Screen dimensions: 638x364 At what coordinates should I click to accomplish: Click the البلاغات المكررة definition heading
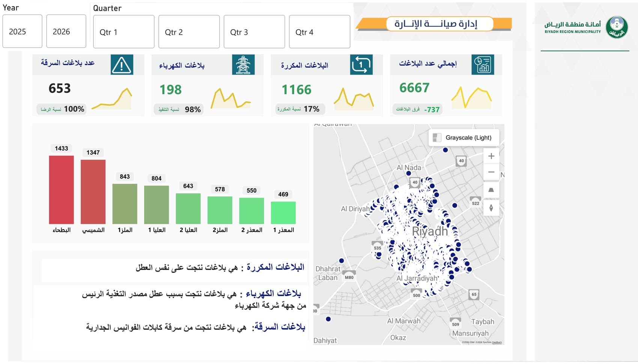click(275, 267)
